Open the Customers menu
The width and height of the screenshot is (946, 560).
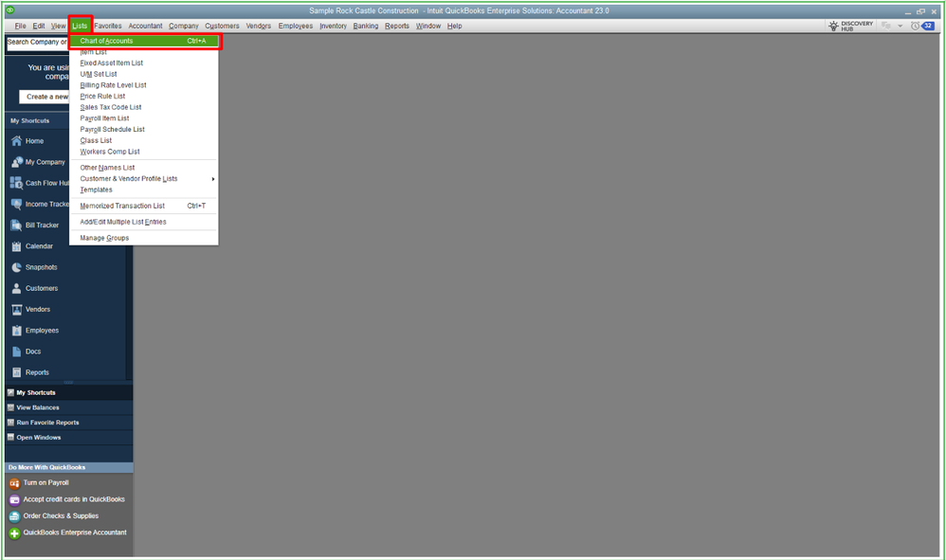pyautogui.click(x=222, y=26)
